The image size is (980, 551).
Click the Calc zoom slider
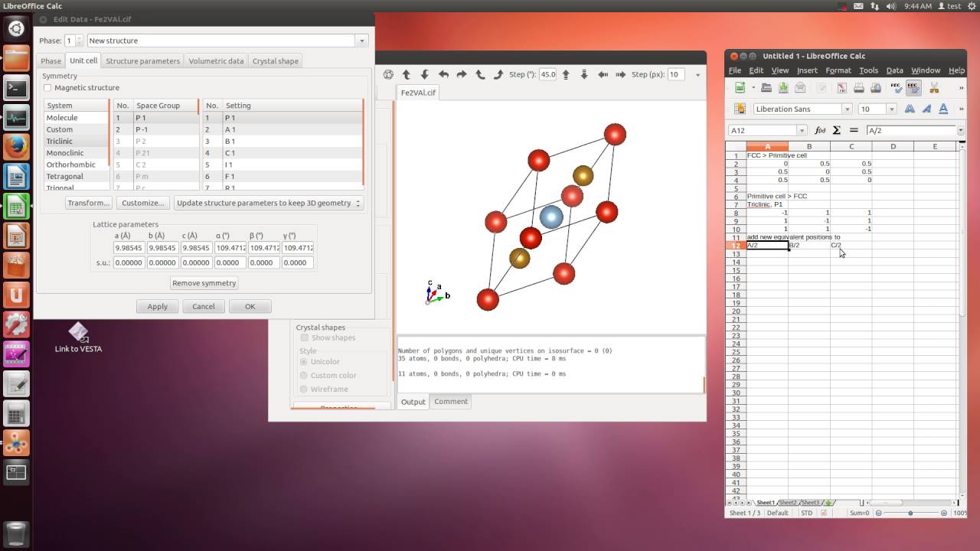[x=911, y=513]
